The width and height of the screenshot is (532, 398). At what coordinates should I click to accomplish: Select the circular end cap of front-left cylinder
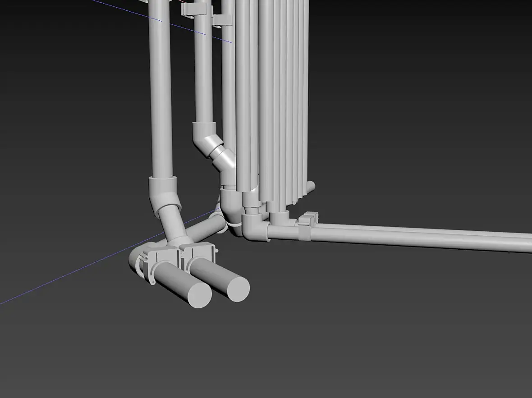[200, 294]
